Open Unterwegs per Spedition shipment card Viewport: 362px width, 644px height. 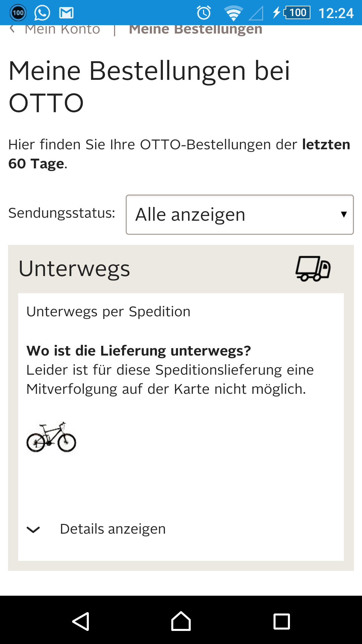click(x=108, y=311)
